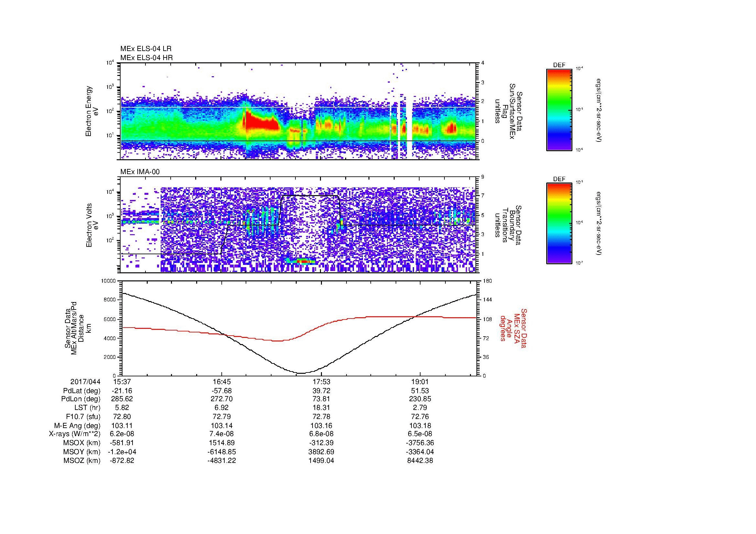Click MSOZ value -4831.22
The image size is (756, 534).
(222, 461)
